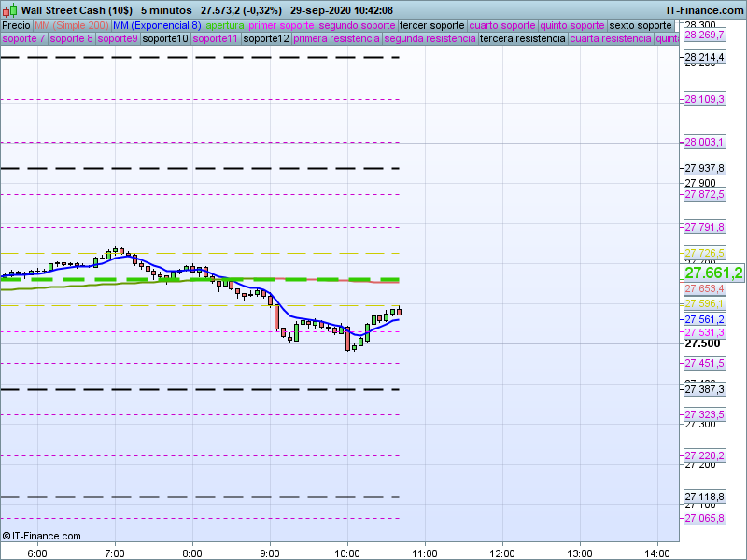Click the 27.573,2 (-0,32%) price text
The image size is (747, 560).
pos(241,10)
